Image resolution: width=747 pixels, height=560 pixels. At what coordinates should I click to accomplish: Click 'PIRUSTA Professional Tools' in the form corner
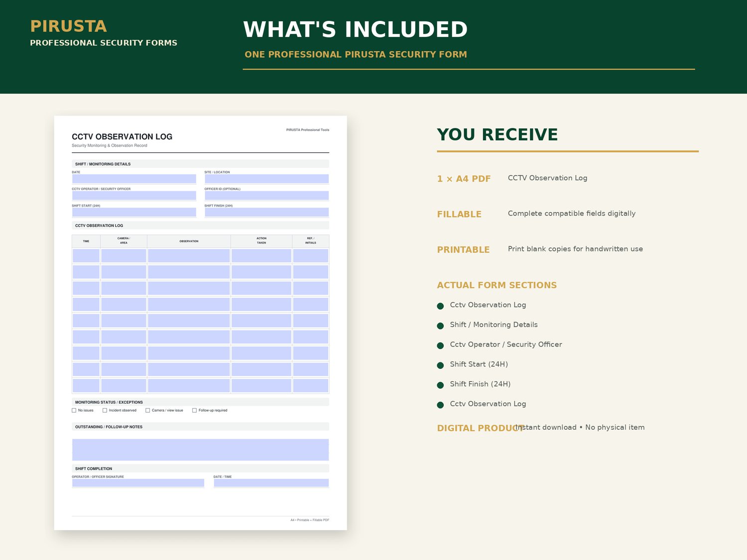308,130
